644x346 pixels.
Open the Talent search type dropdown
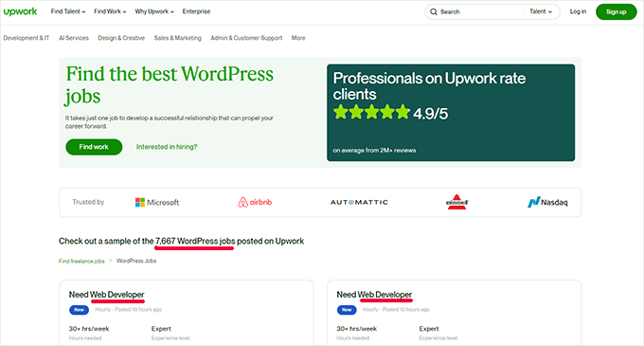pos(541,11)
